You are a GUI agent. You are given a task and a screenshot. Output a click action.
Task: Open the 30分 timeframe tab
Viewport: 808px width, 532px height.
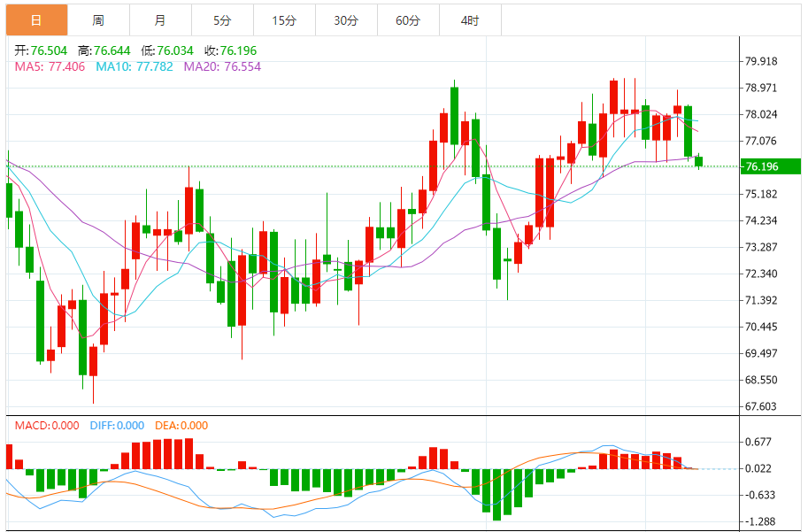(346, 20)
